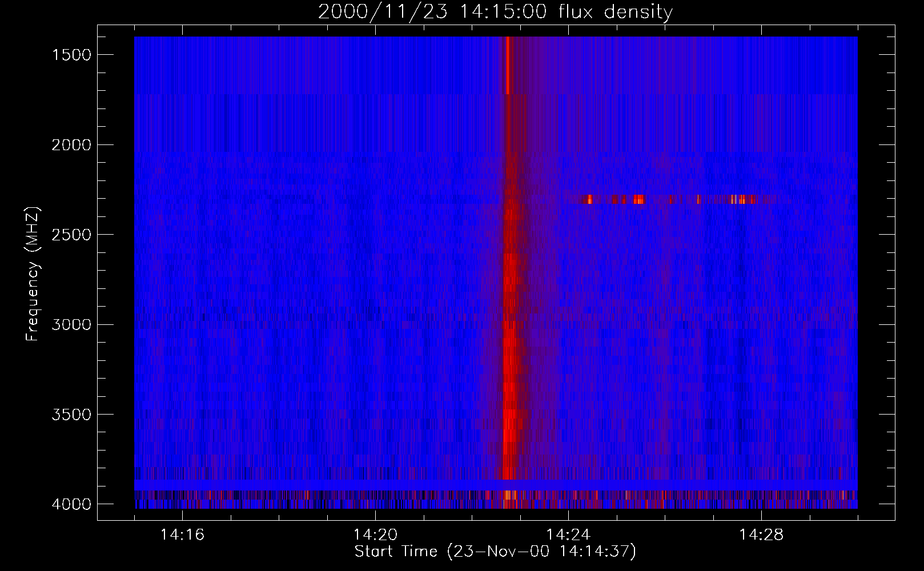The height and width of the screenshot is (571, 924).
Task: Click the 4000 frequency tick label
Action: [x=71, y=504]
